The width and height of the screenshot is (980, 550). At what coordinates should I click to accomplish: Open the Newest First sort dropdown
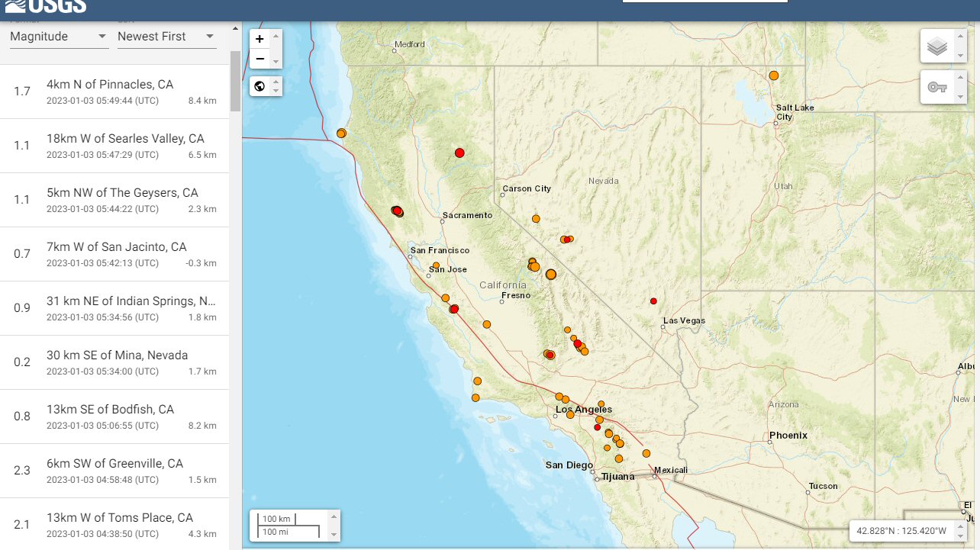coord(166,37)
